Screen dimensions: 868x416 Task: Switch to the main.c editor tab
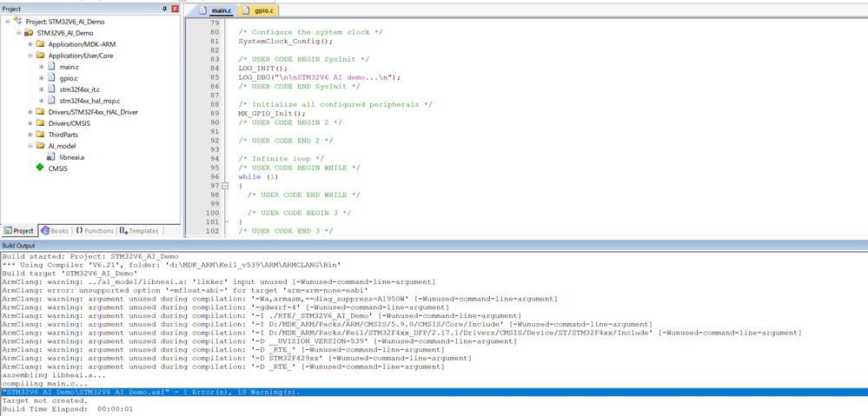click(x=215, y=10)
